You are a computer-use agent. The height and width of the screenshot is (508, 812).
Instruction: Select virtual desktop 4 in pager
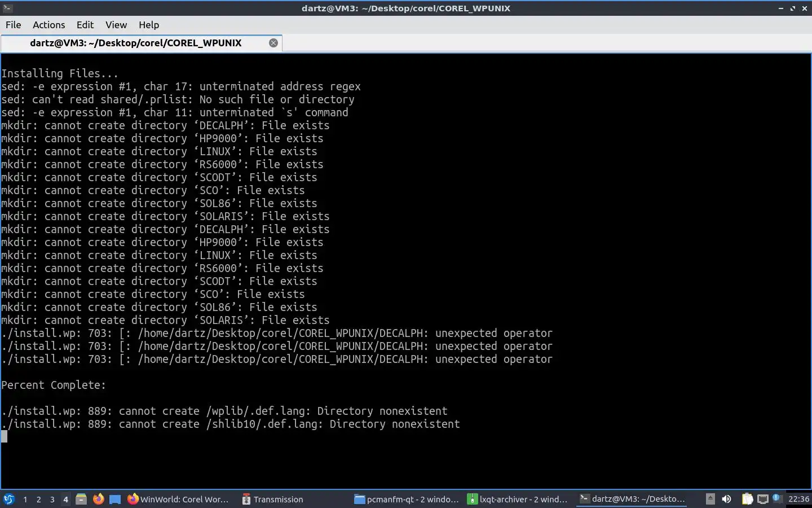[x=65, y=499]
